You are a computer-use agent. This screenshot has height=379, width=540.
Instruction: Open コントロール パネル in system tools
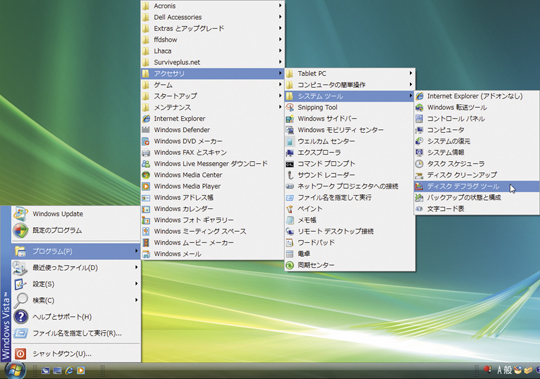coord(477,118)
